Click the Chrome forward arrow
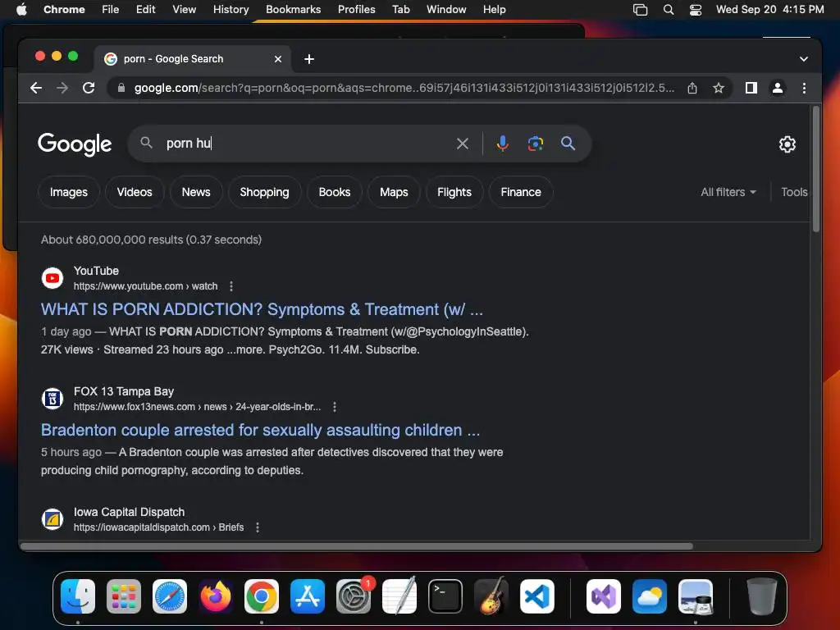The image size is (840, 630). 62,88
